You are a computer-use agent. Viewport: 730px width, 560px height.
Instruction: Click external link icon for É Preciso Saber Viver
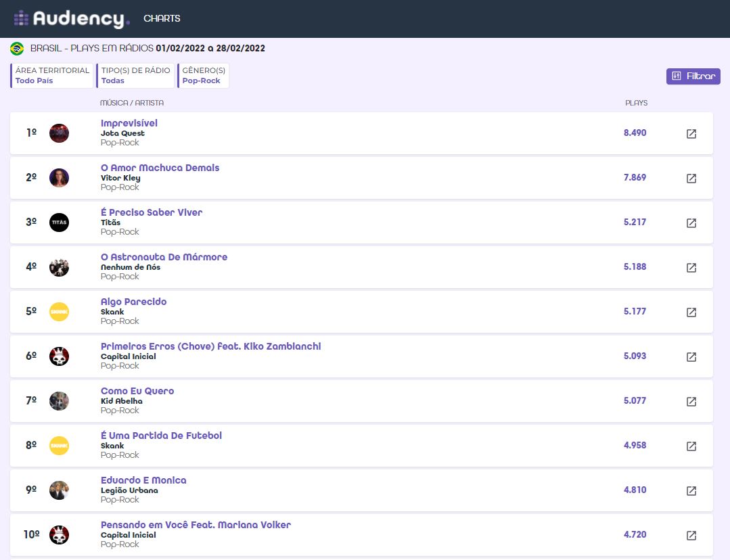click(x=691, y=223)
